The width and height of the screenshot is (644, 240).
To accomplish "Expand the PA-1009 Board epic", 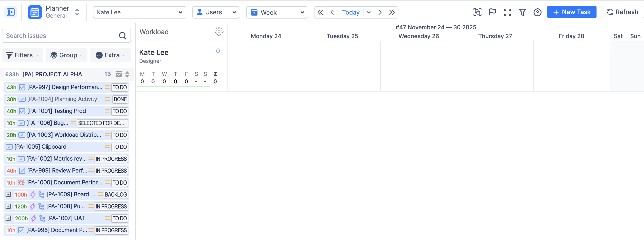I will click(x=8, y=194).
